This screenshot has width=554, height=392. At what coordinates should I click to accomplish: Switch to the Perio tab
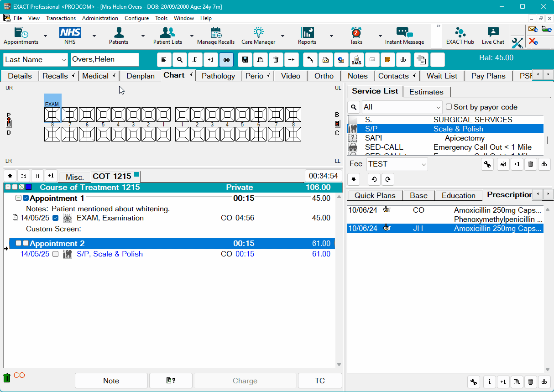pos(258,76)
